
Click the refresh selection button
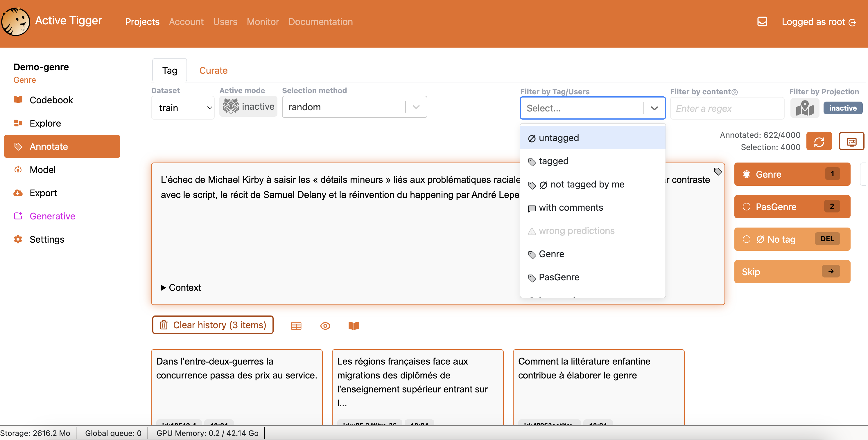819,141
